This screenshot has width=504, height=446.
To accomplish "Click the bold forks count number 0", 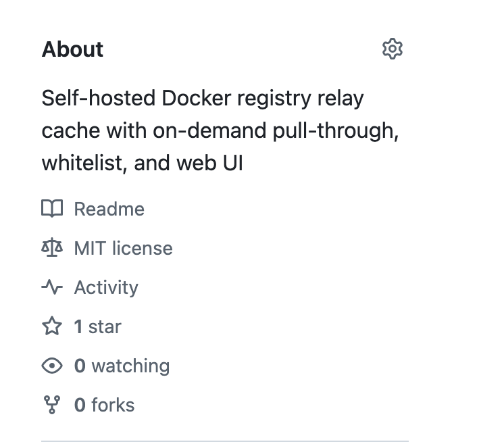I will [x=80, y=405].
